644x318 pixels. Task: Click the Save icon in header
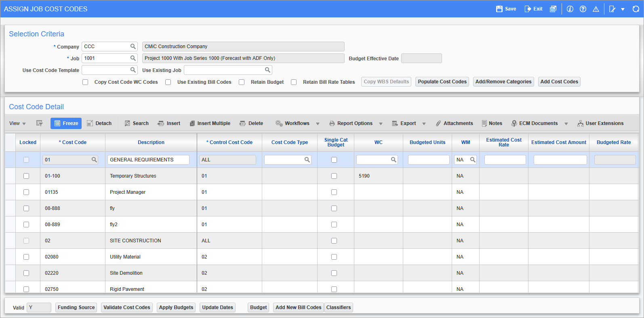(499, 9)
